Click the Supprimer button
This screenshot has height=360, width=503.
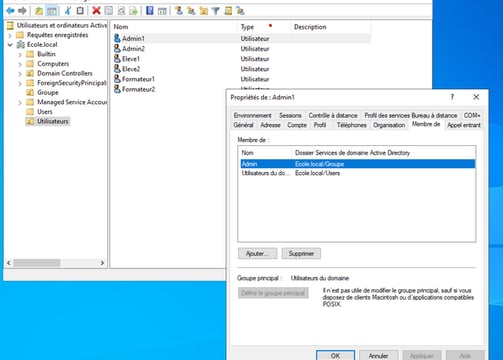coord(301,253)
